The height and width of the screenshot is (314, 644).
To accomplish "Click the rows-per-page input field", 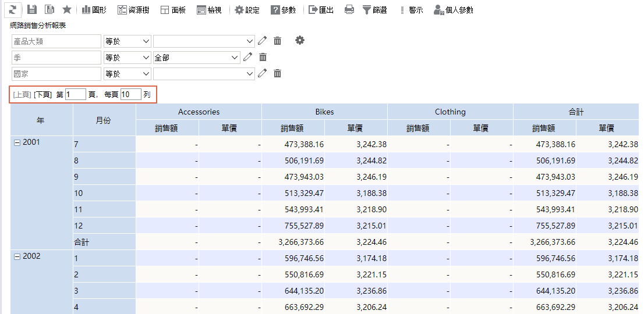I will click(130, 94).
